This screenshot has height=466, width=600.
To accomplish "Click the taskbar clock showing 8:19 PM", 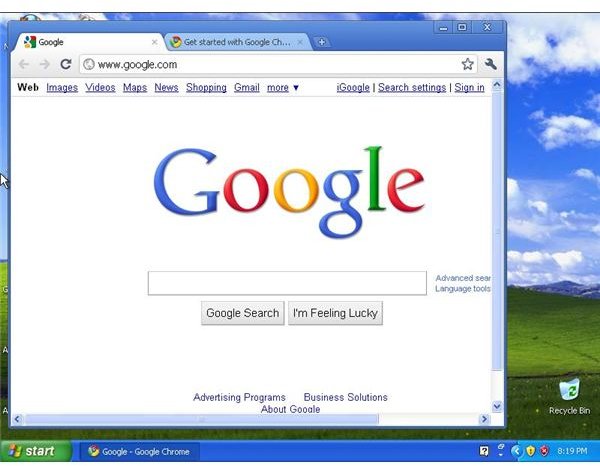I will (572, 451).
